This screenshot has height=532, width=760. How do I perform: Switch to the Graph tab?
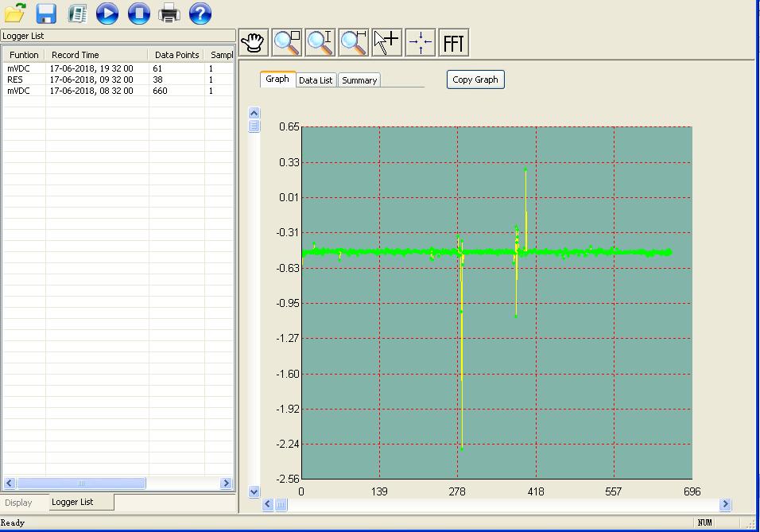[277, 79]
